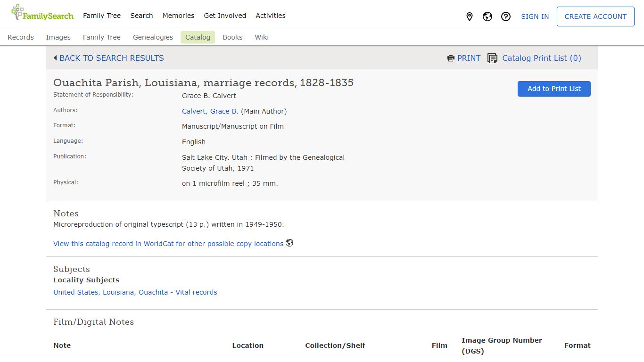The width and height of the screenshot is (644, 362).
Task: Click the printer icon next to PRINT
Action: tap(451, 58)
